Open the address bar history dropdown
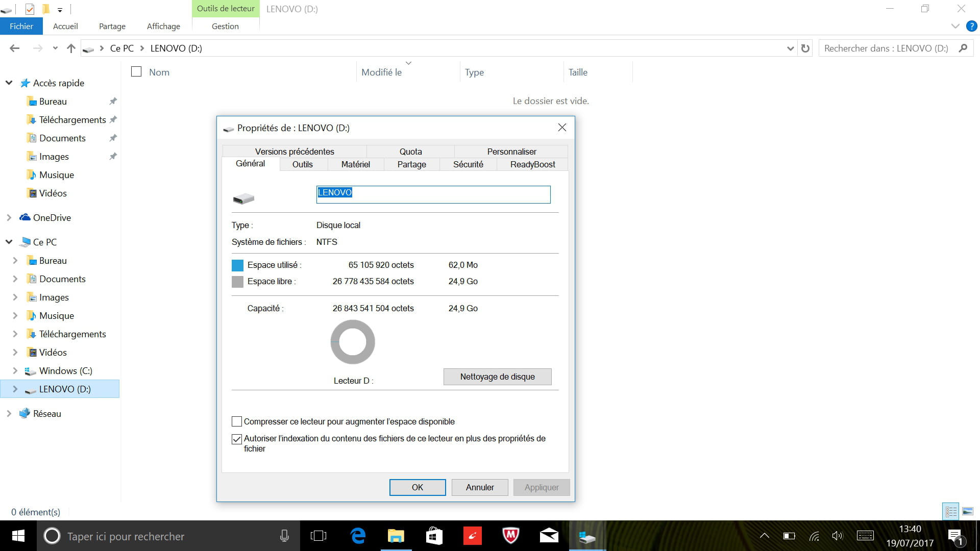This screenshot has width=980, height=551. (x=790, y=48)
